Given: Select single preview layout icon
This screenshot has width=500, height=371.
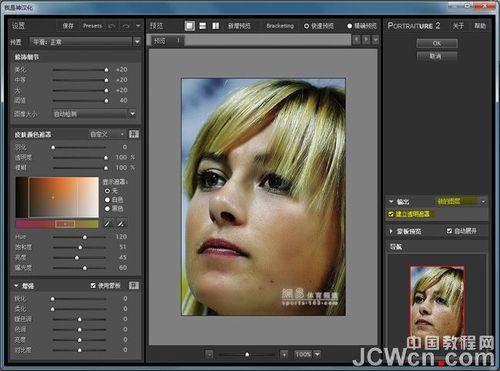Looking at the screenshot, I should pos(190,26).
